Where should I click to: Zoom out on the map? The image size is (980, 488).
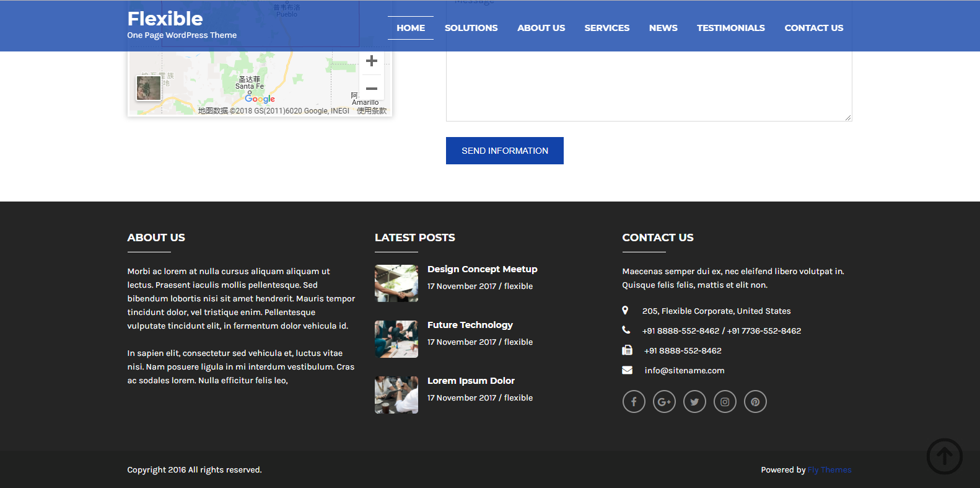(372, 88)
